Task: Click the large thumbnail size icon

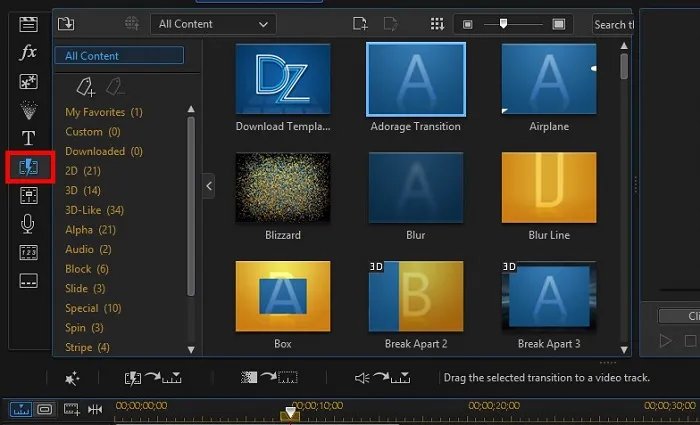Action: coord(558,24)
